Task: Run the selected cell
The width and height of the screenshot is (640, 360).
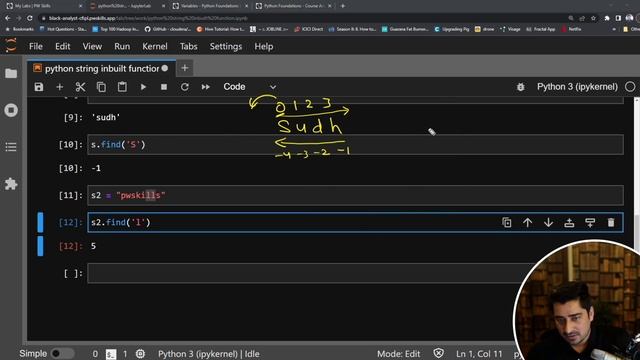Action: pyautogui.click(x=143, y=87)
